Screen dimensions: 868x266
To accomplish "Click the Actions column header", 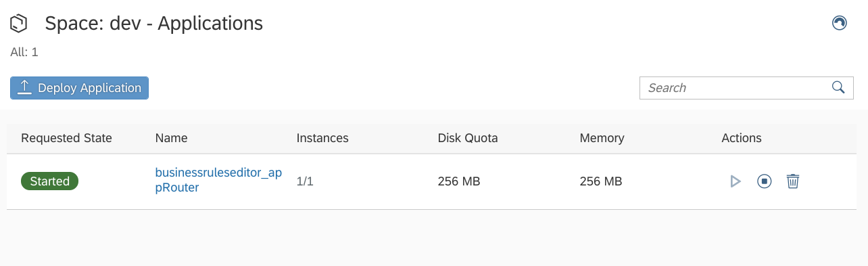I will (742, 138).
